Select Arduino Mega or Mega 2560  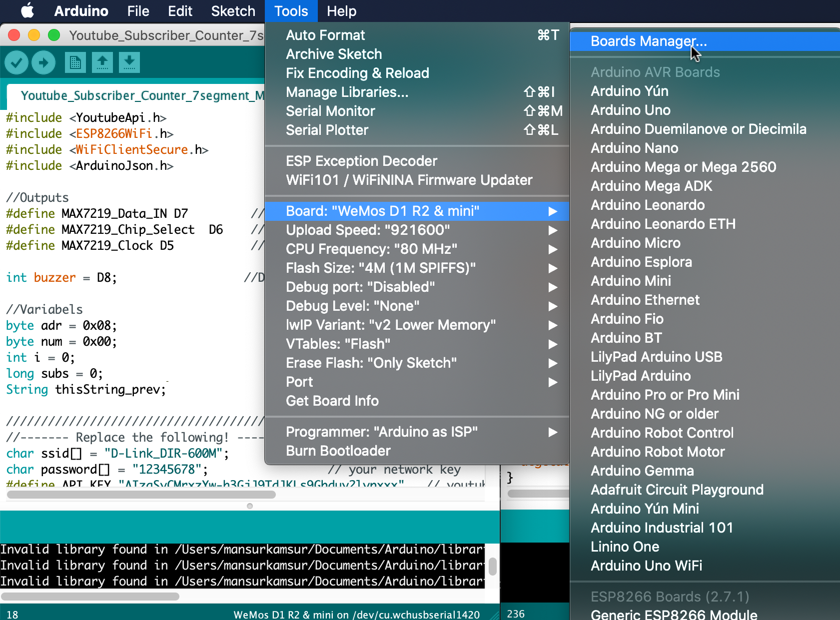[683, 167]
